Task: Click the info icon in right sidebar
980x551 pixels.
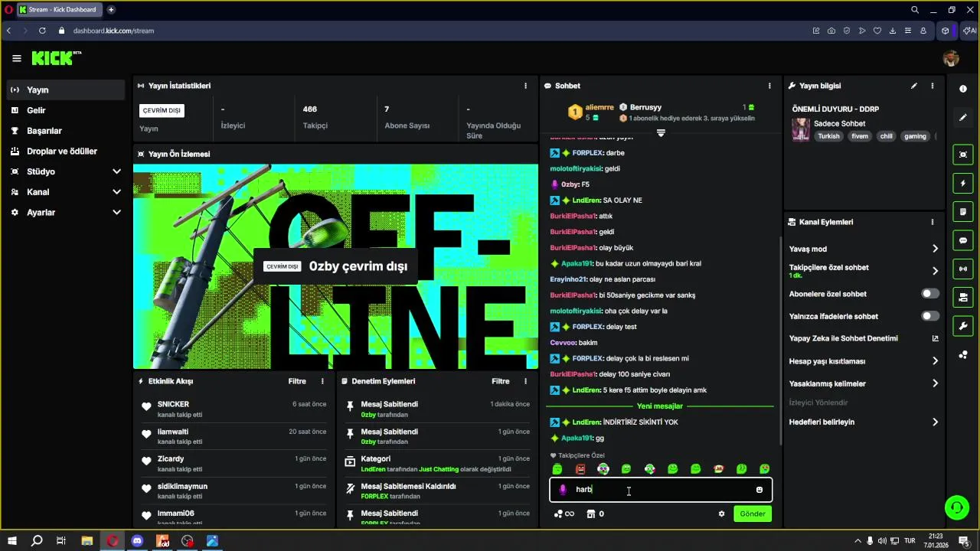Action: pyautogui.click(x=963, y=89)
